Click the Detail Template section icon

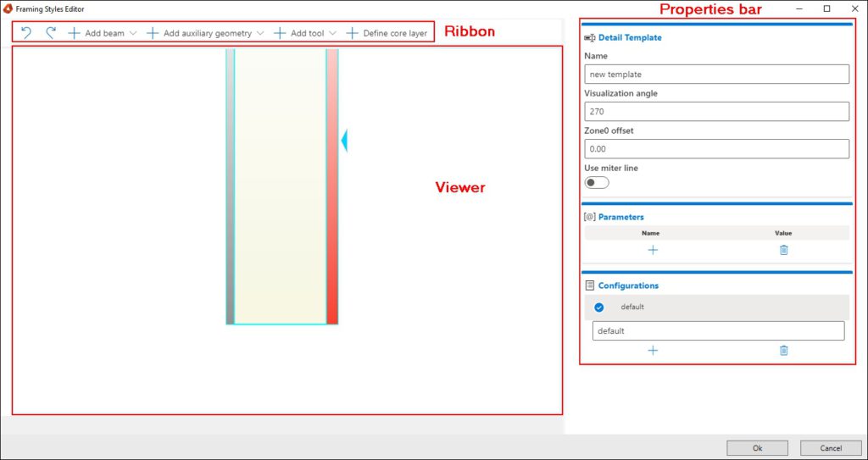pos(590,37)
